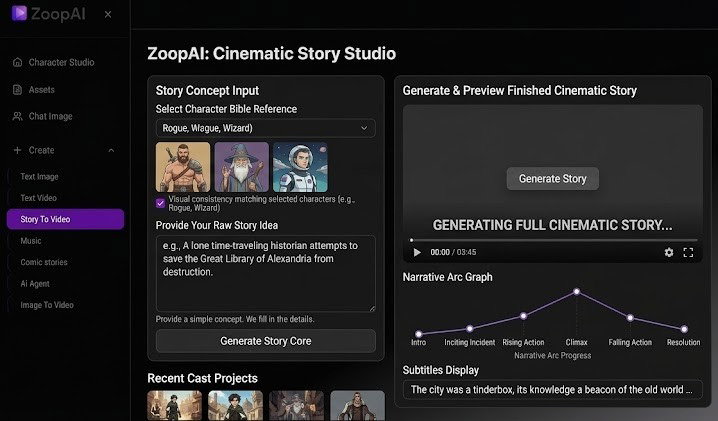
Task: Click the Character Studio home icon
Action: 17,62
